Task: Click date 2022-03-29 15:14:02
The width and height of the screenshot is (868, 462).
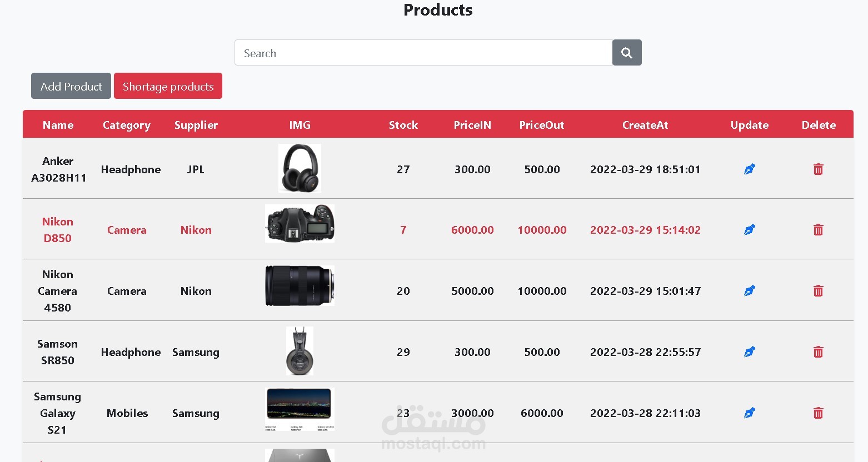Action: pos(645,230)
